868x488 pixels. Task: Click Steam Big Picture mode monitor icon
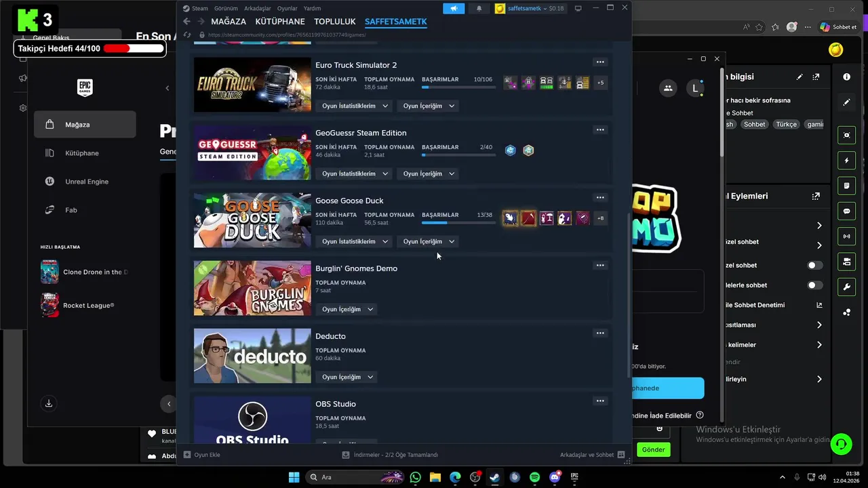click(578, 8)
